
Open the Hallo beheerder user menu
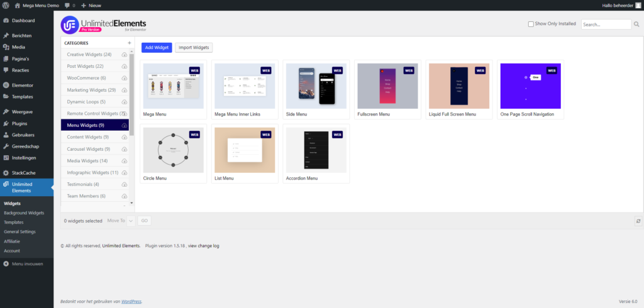pyautogui.click(x=621, y=5)
